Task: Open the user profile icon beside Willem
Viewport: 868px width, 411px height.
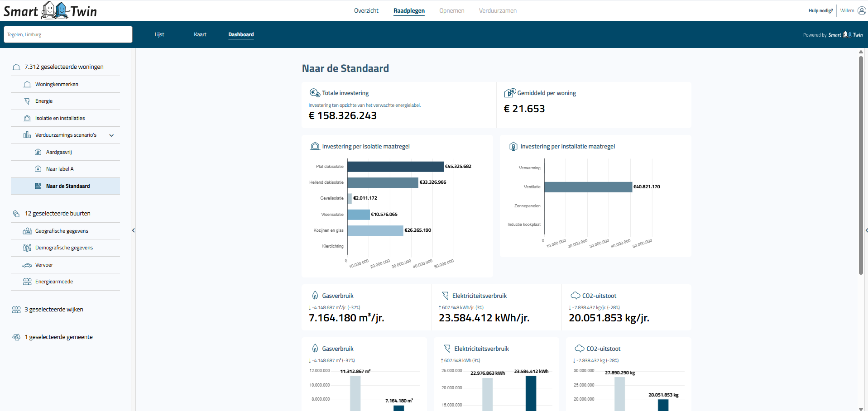Action: point(862,10)
